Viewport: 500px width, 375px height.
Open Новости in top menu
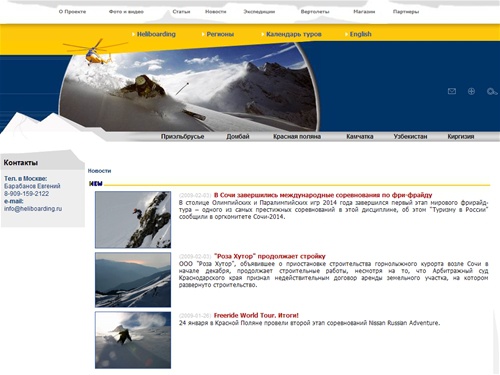pos(215,12)
